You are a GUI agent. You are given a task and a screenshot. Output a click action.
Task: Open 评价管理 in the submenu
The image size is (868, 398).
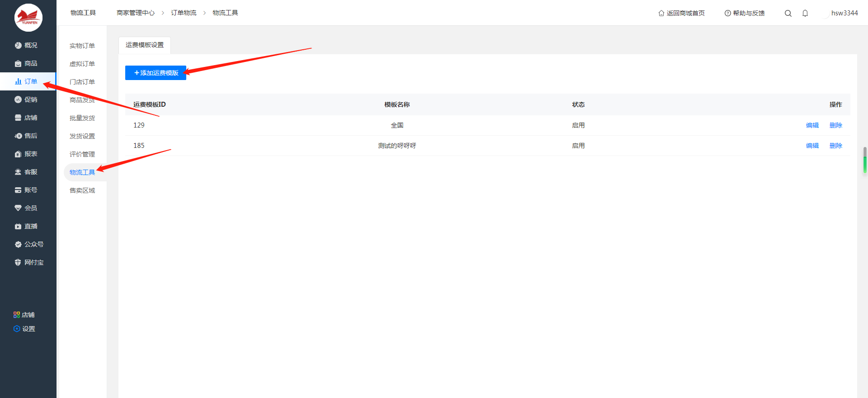(82, 154)
